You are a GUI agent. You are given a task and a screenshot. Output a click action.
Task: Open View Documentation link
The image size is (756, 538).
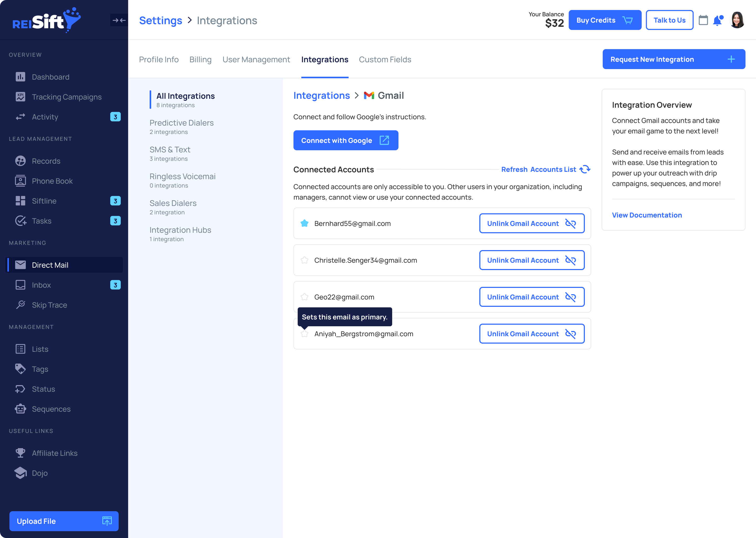pos(647,215)
